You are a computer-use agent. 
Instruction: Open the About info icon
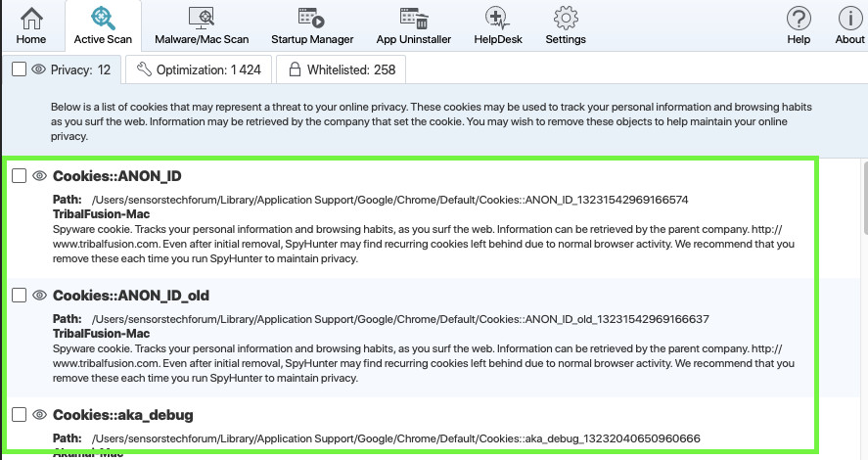(849, 19)
